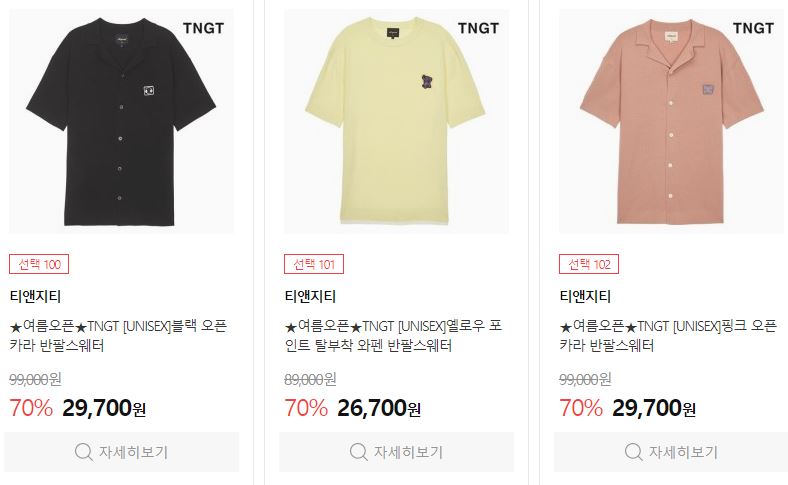Viewport: 788px width, 485px height.
Task: Click magnifier icon under black shirt
Action: (x=83, y=452)
